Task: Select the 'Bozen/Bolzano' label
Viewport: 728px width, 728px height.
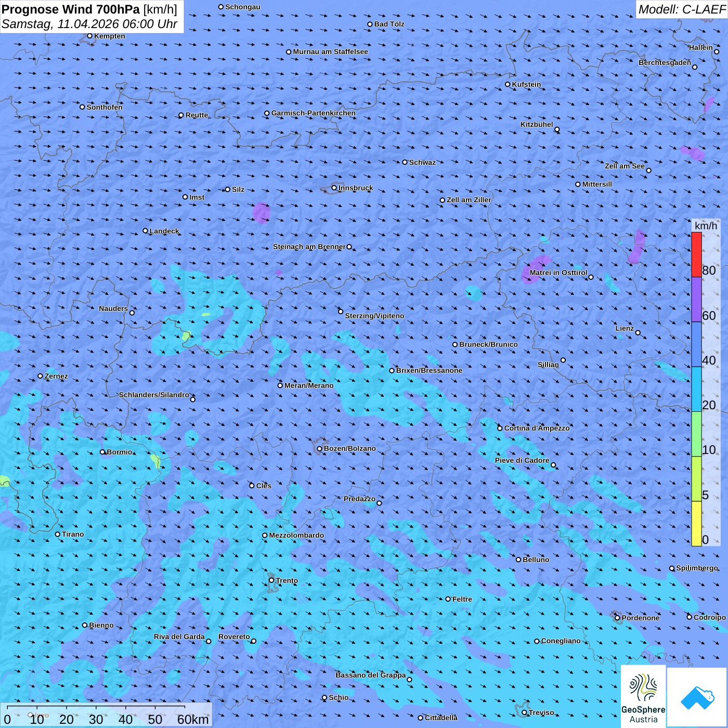Action: [x=350, y=448]
